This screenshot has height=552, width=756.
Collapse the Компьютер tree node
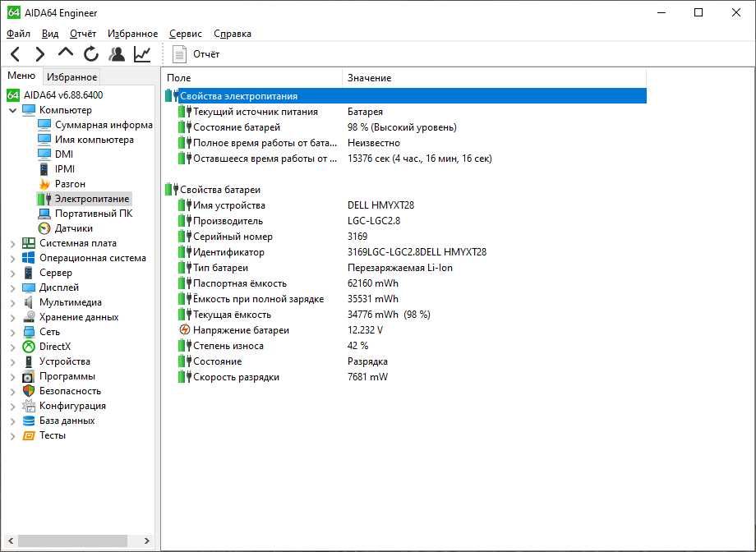click(x=13, y=110)
